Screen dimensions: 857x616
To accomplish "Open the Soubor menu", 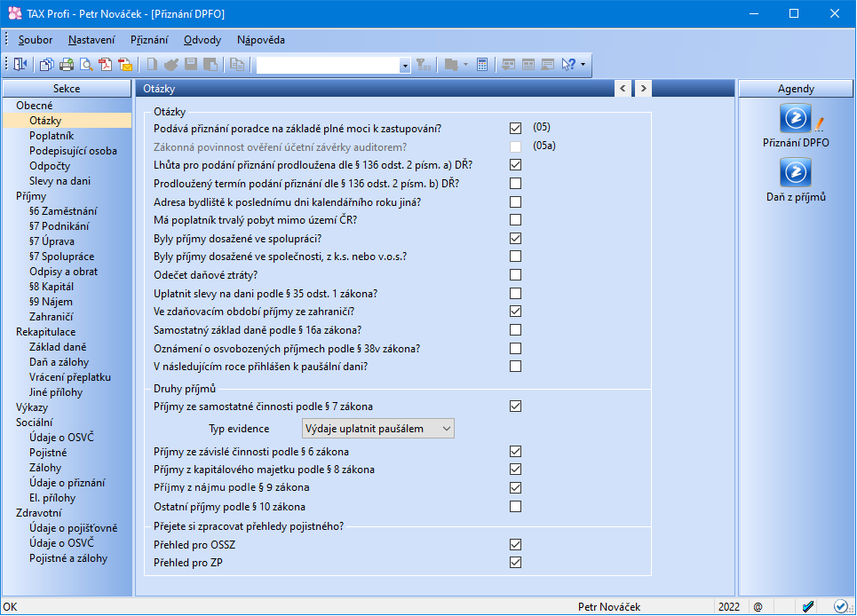I will pyautogui.click(x=36, y=40).
